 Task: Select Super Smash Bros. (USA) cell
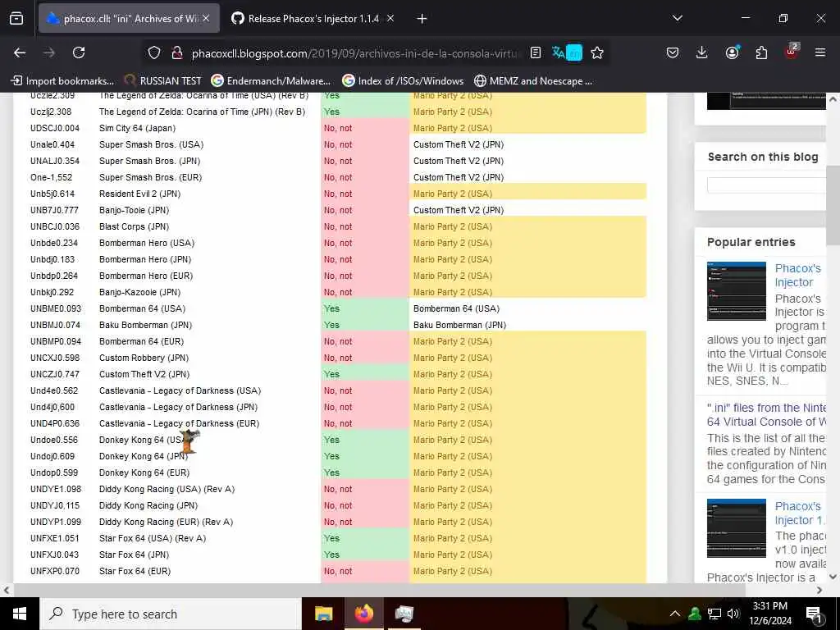(x=151, y=144)
